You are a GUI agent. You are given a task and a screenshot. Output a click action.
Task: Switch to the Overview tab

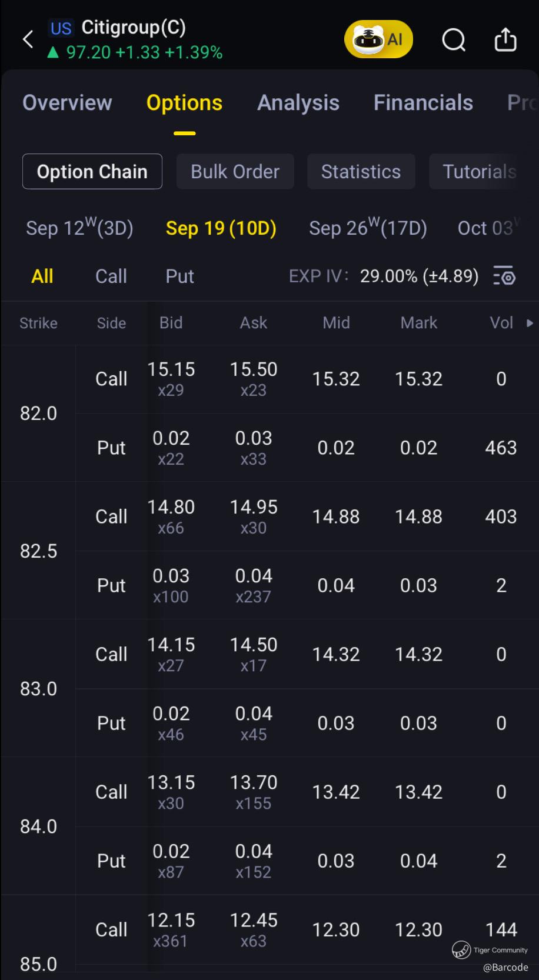[67, 103]
